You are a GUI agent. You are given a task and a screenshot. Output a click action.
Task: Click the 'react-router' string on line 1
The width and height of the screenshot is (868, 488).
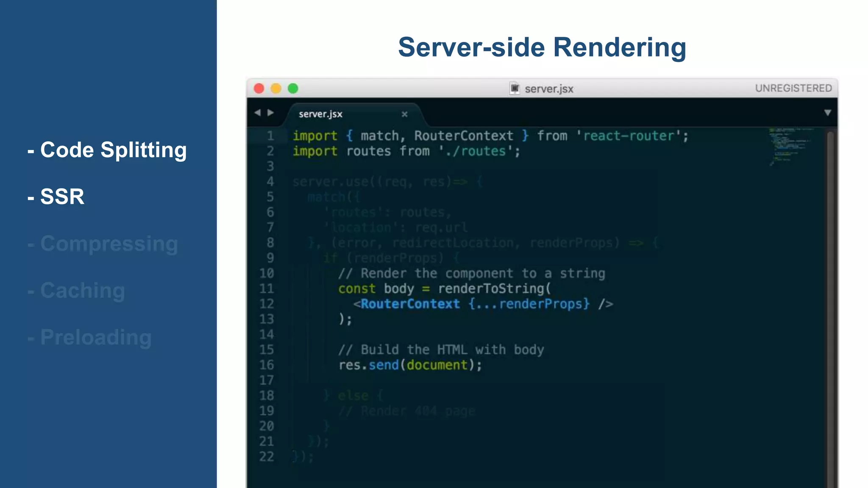pyautogui.click(x=629, y=136)
